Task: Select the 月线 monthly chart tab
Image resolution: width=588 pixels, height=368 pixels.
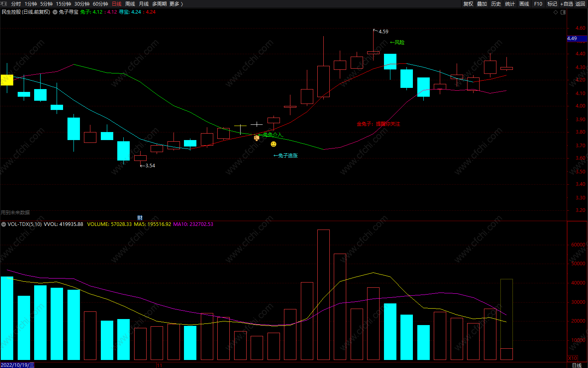Action: (144, 4)
